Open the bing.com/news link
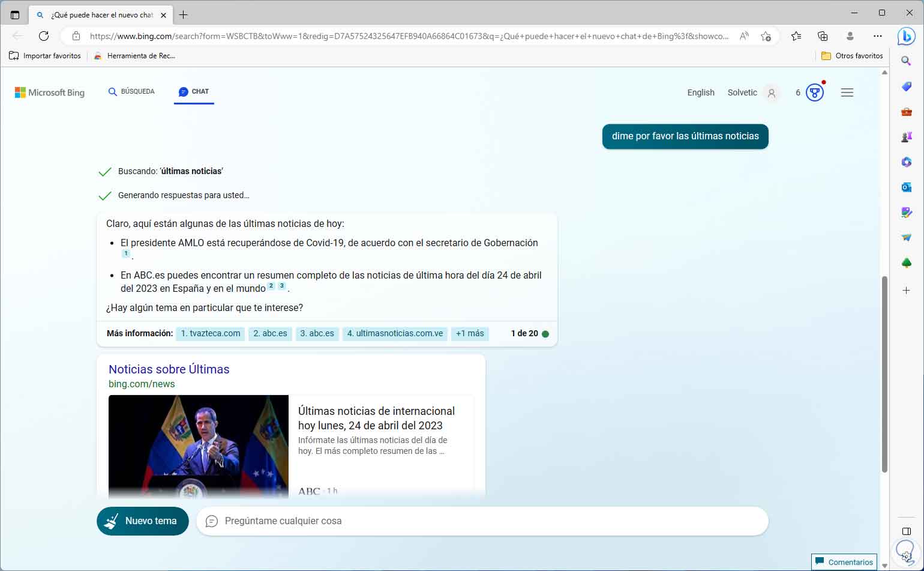This screenshot has width=924, height=571. pyautogui.click(x=142, y=384)
